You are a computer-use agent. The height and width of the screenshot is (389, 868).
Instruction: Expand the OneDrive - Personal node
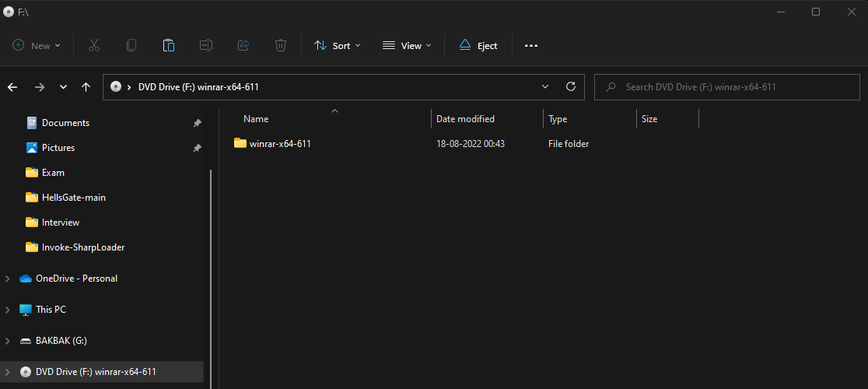[8, 279]
